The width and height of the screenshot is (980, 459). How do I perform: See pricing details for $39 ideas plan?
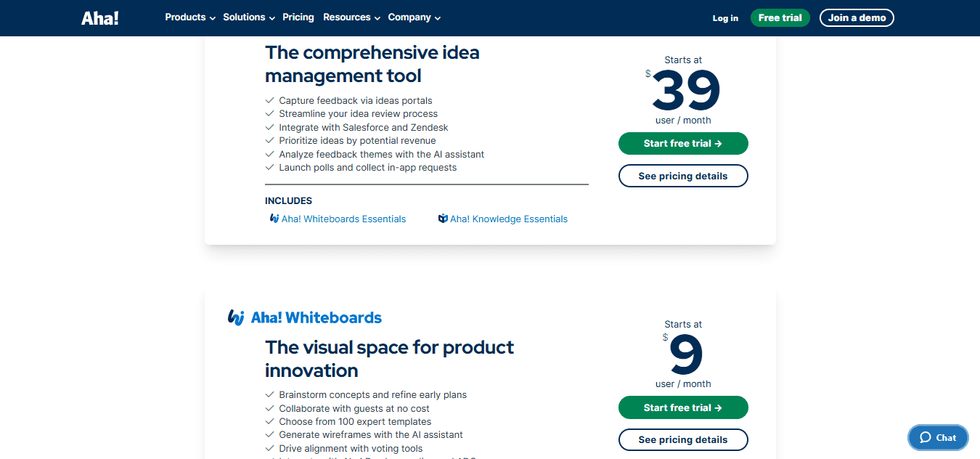point(683,176)
